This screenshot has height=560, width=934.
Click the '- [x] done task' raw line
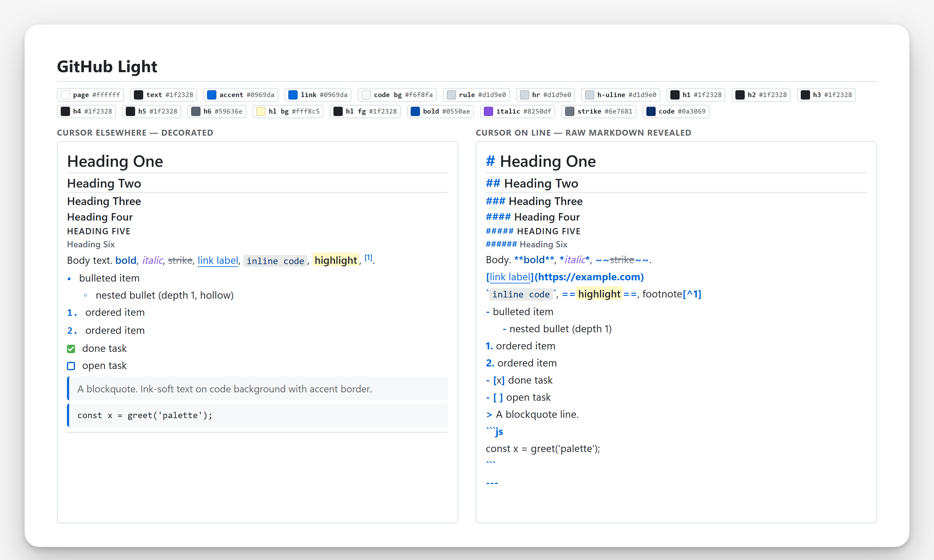click(519, 380)
